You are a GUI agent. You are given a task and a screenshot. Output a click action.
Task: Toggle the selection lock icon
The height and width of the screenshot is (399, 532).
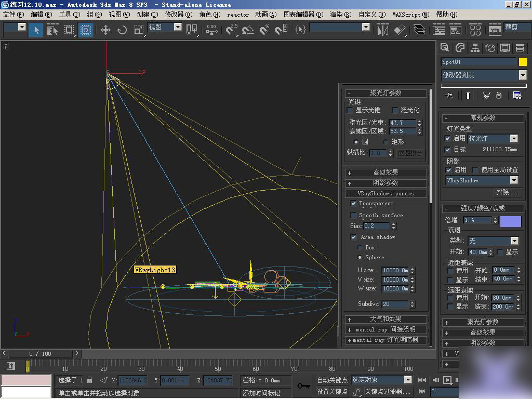tap(90, 380)
